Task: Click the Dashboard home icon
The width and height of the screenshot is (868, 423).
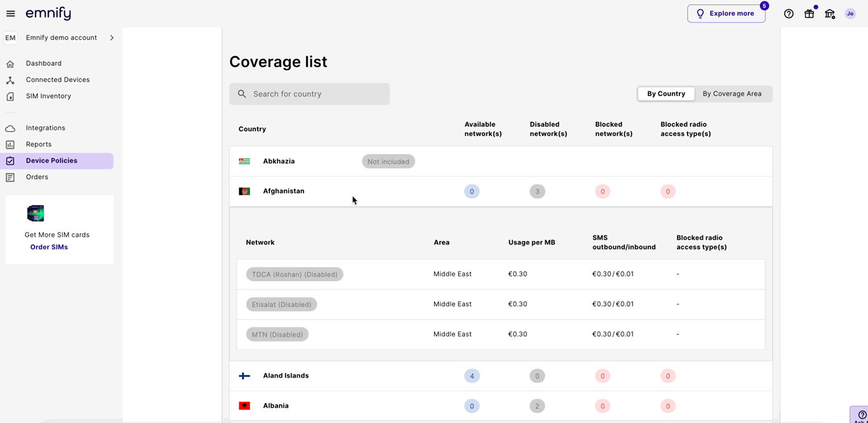Action: pos(10,64)
